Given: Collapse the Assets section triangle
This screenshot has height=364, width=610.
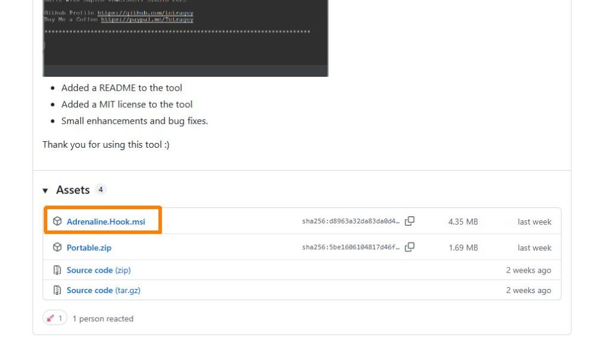Looking at the screenshot, I should coord(45,191).
